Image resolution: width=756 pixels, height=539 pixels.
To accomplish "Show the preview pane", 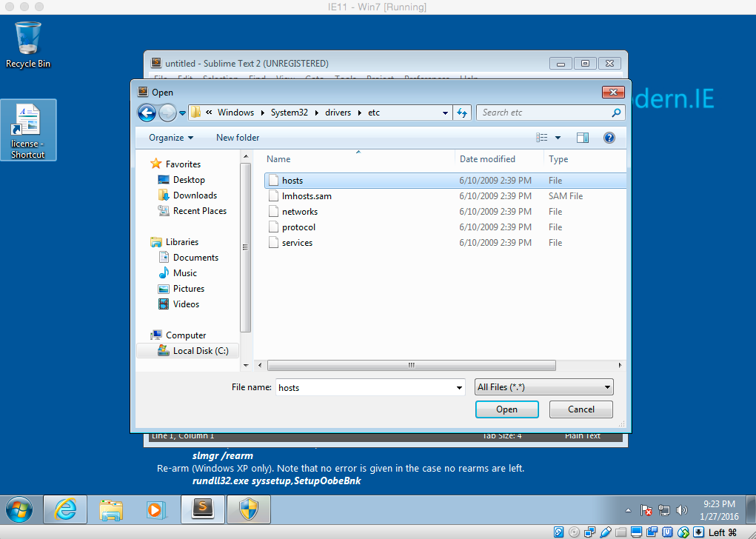I will pyautogui.click(x=583, y=138).
